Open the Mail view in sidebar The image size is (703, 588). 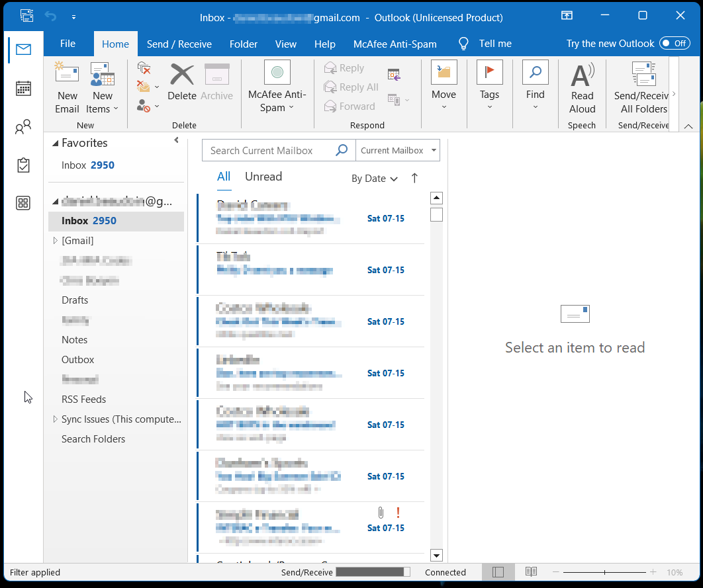[x=23, y=49]
